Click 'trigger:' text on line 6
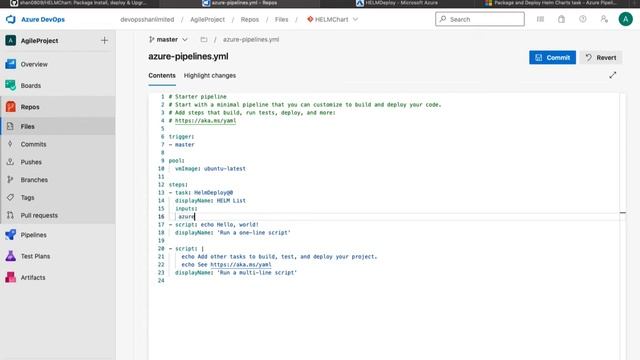This screenshot has height=360, width=640. (x=181, y=136)
